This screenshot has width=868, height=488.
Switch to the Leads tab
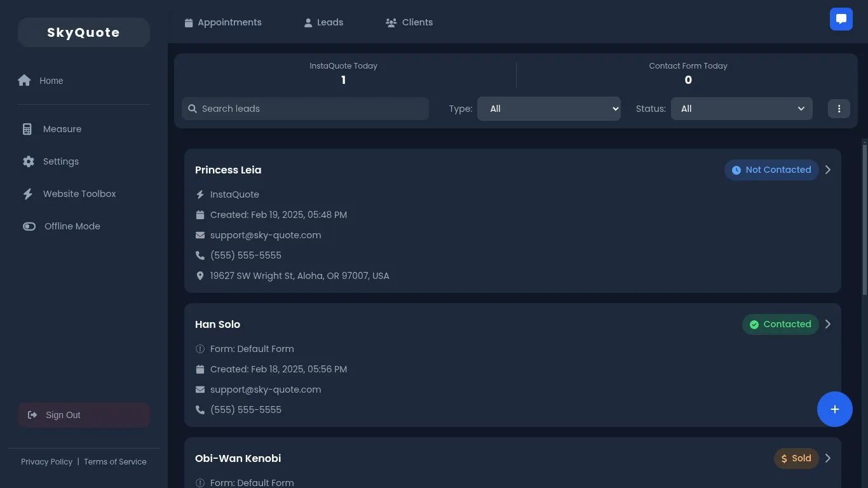tap(323, 22)
